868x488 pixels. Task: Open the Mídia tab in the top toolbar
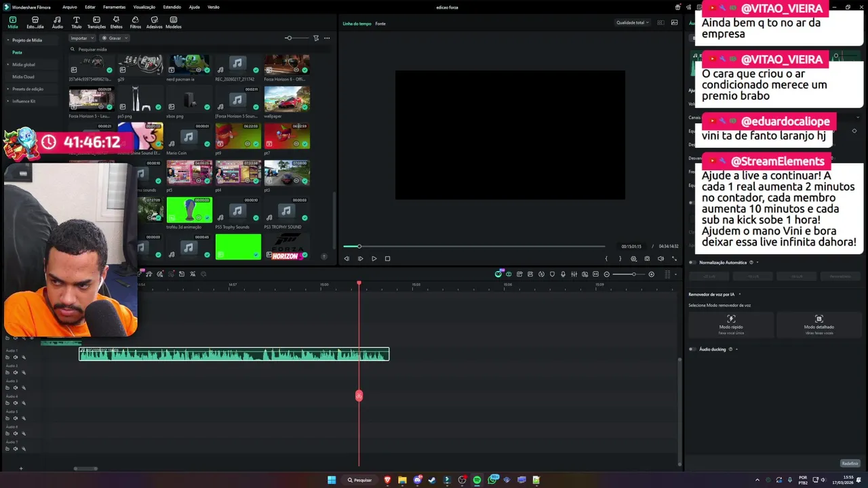(x=13, y=22)
